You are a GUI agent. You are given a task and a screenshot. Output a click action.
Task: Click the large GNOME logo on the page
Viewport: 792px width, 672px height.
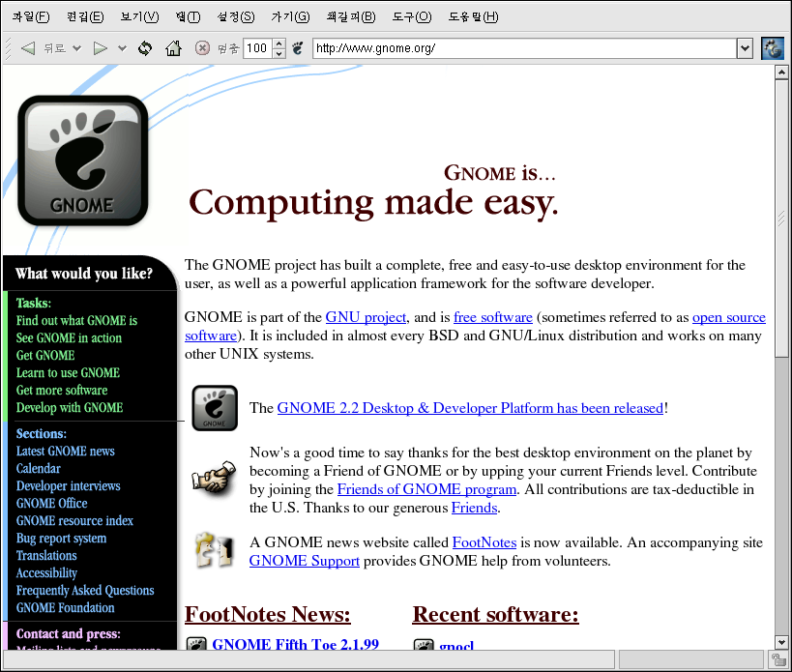click(x=83, y=161)
